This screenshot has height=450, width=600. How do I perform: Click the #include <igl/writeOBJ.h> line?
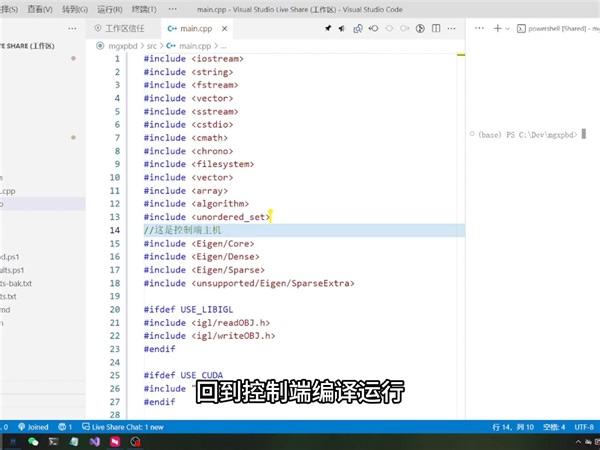coord(209,336)
